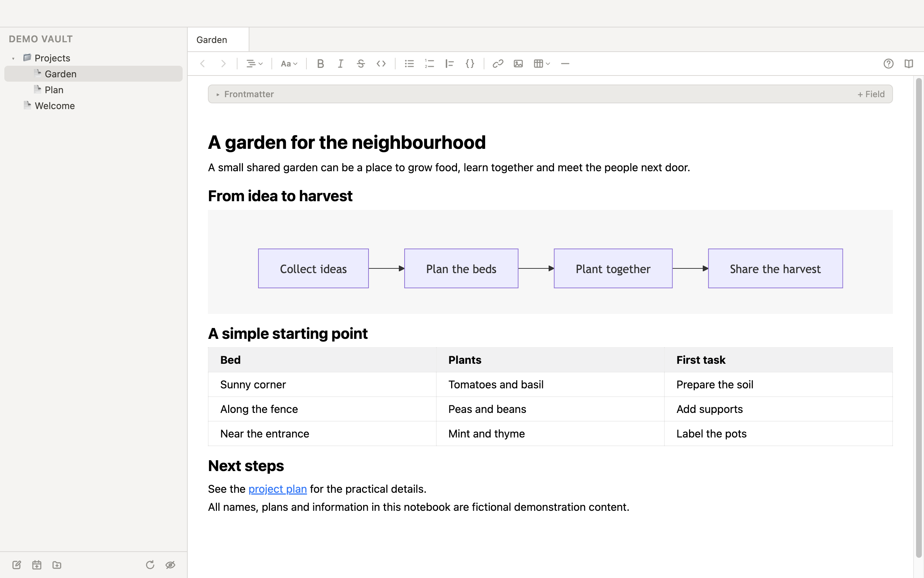This screenshot has height=578, width=924.
Task: Create a new folder
Action: click(x=57, y=565)
